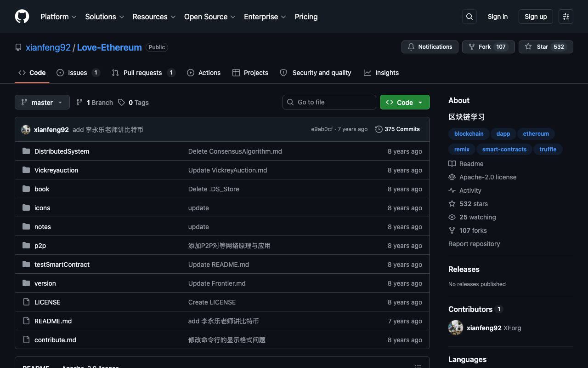Screen dimensions: 588x368
Task: Open the master branch selector
Action: click(x=42, y=102)
